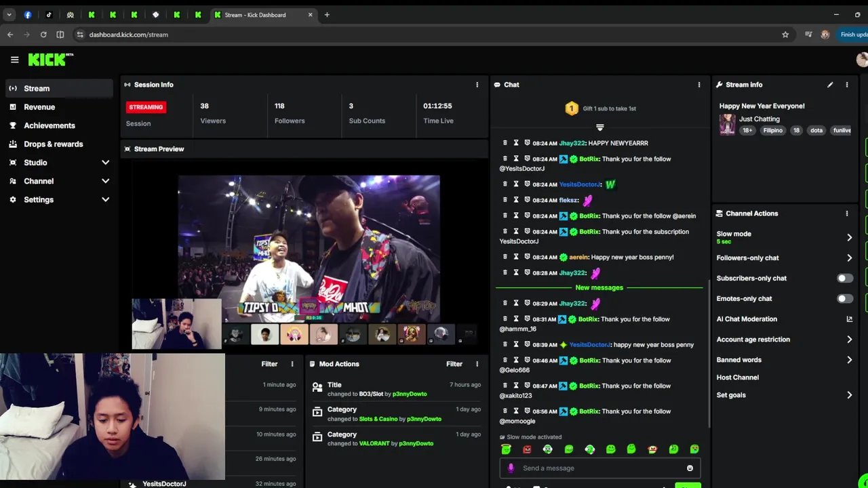Toggle Emotes-only chat switch
Image resolution: width=868 pixels, height=488 pixels.
click(844, 299)
